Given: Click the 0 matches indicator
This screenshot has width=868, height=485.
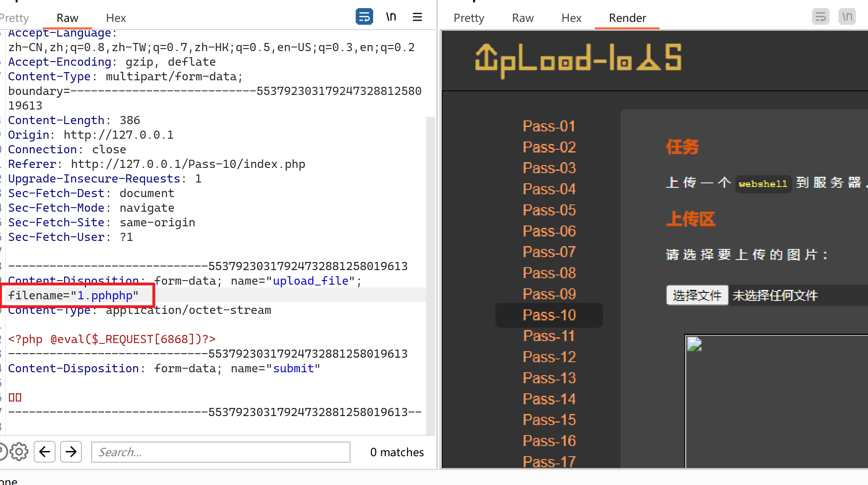Looking at the screenshot, I should tap(397, 452).
